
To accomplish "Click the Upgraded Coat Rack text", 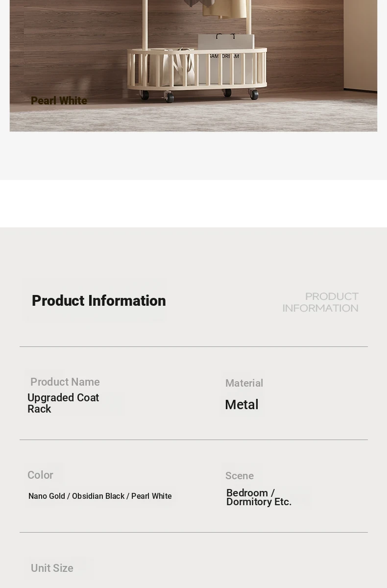I will click(63, 403).
